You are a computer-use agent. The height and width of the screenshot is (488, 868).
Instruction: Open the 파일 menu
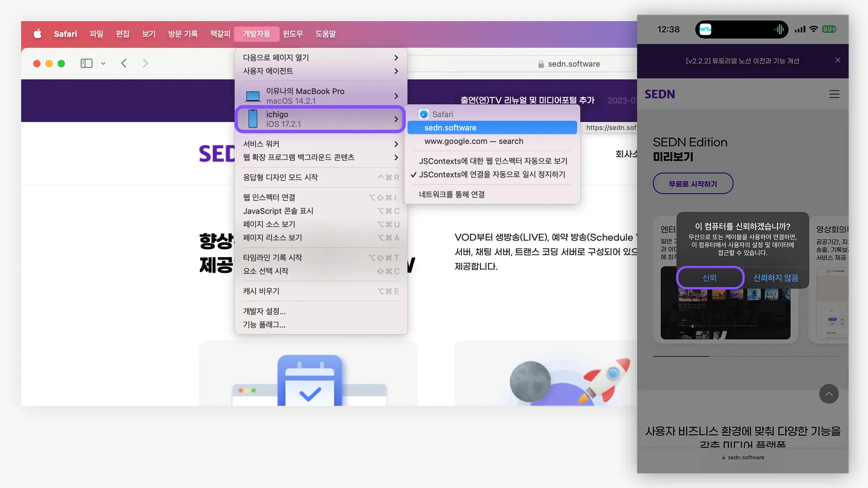[x=96, y=34]
